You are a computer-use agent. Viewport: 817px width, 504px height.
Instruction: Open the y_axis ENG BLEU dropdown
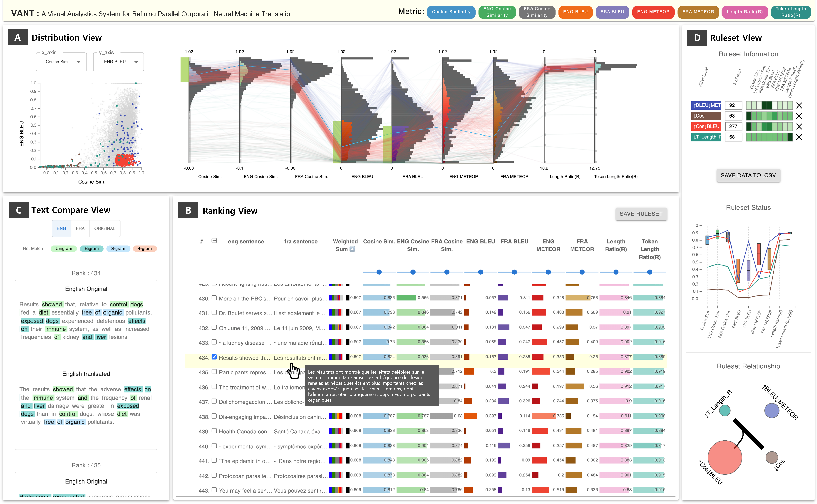(118, 62)
